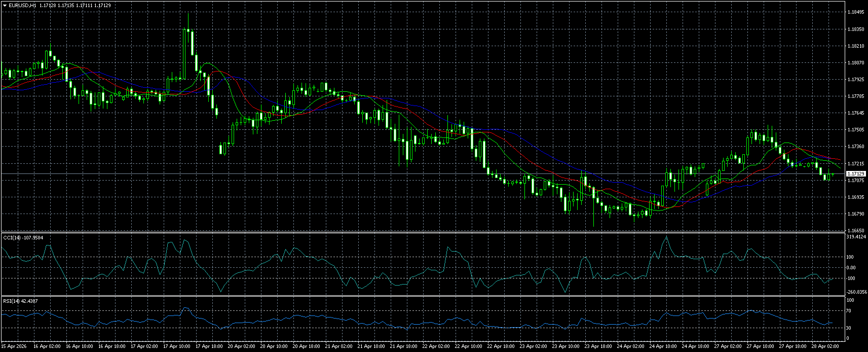The image size is (868, 352).
Task: Click the 16 Apr 02:00 time axis label
Action: pyautogui.click(x=47, y=346)
